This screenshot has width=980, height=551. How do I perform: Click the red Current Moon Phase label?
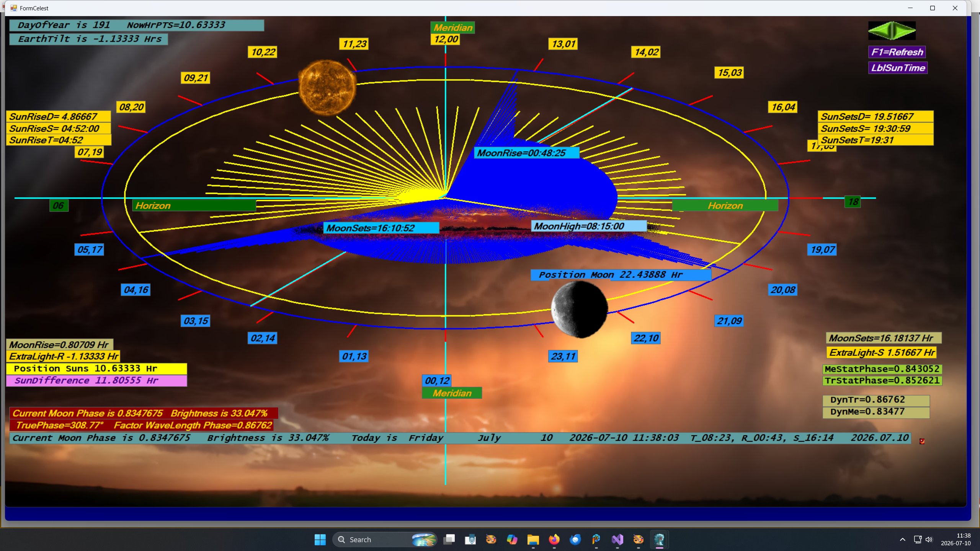coord(144,413)
